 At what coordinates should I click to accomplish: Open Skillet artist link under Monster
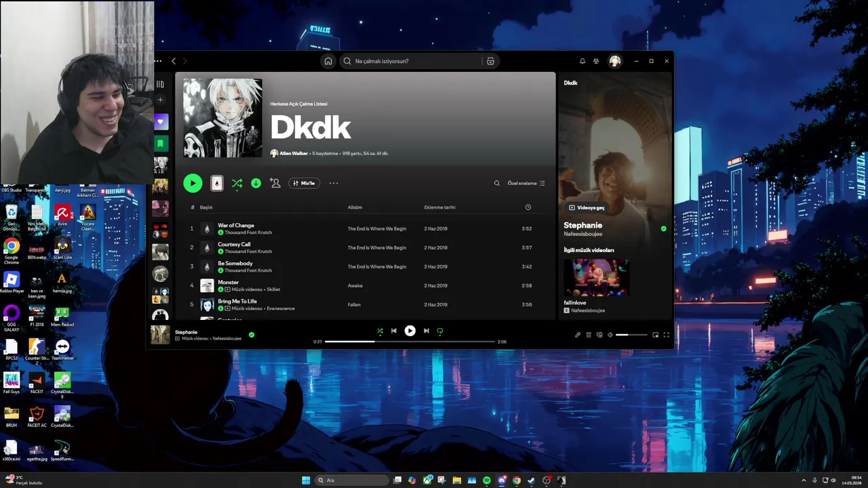tap(273, 289)
